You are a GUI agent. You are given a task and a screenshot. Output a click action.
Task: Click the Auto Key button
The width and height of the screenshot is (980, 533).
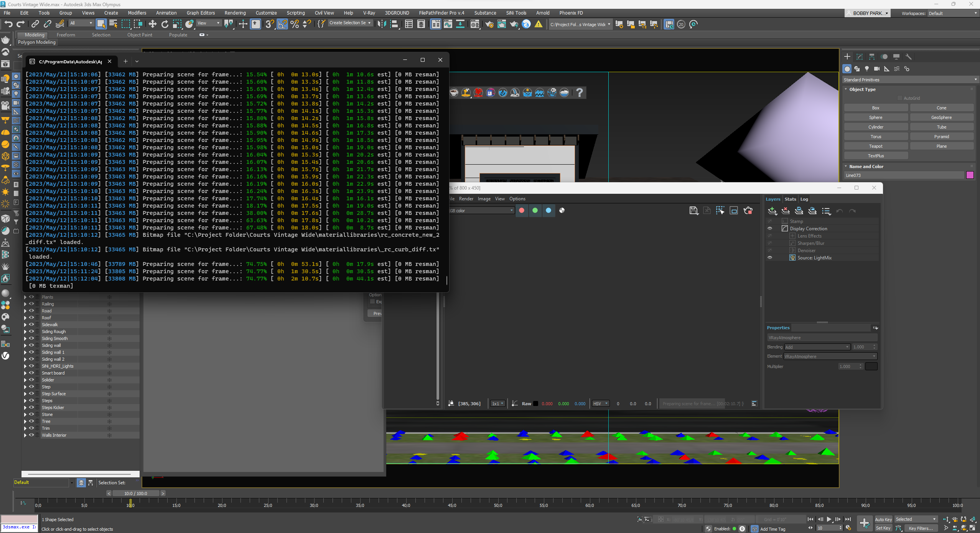point(883,520)
